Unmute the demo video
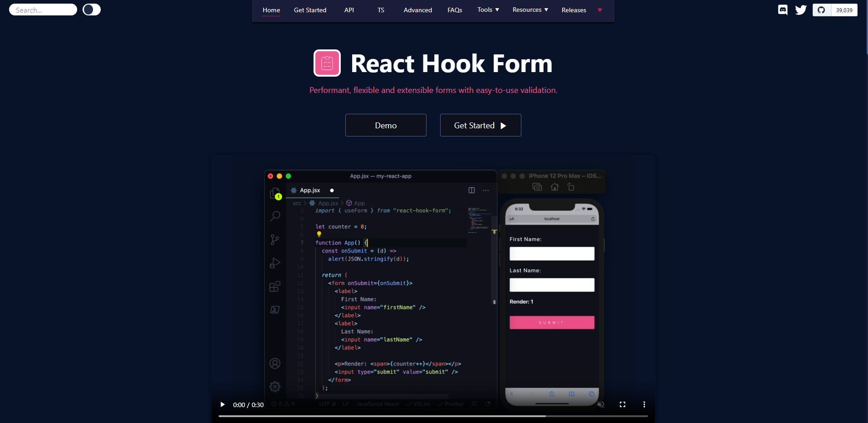The width and height of the screenshot is (868, 423). click(x=602, y=404)
